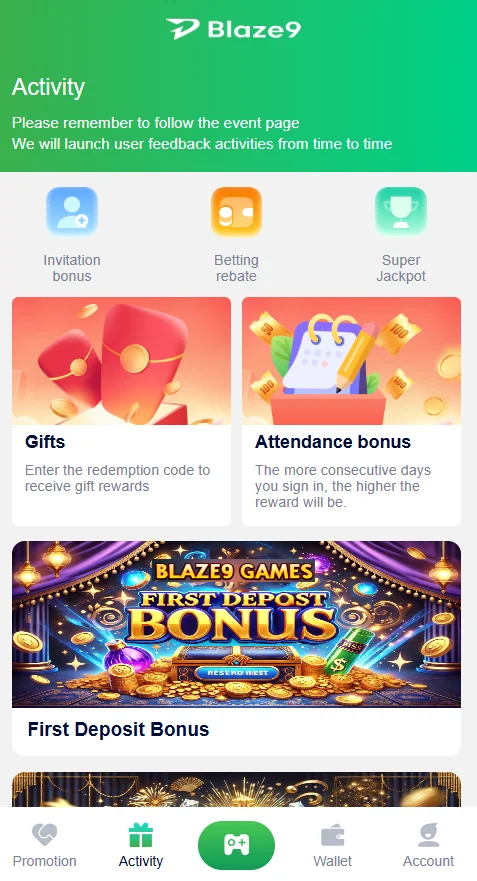This screenshot has height=881, width=477.
Task: Click the Blaze9 logo at top
Action: 233,29
